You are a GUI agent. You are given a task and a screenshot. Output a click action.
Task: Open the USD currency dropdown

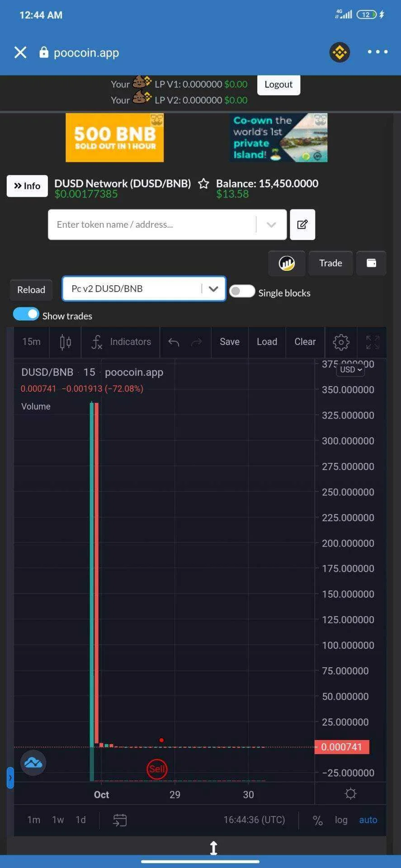coord(350,369)
